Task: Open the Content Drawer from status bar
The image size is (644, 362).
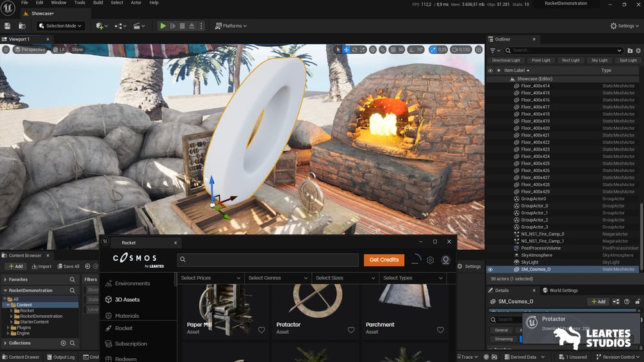Action: [21, 357]
